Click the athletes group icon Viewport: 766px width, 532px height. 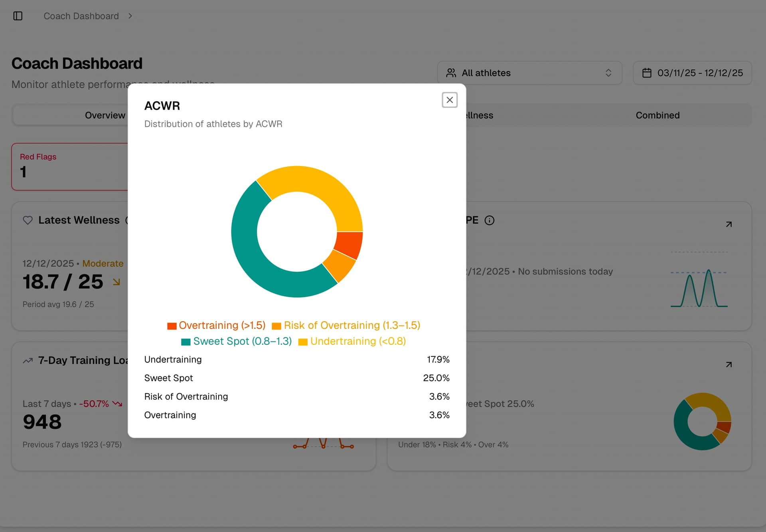451,73
